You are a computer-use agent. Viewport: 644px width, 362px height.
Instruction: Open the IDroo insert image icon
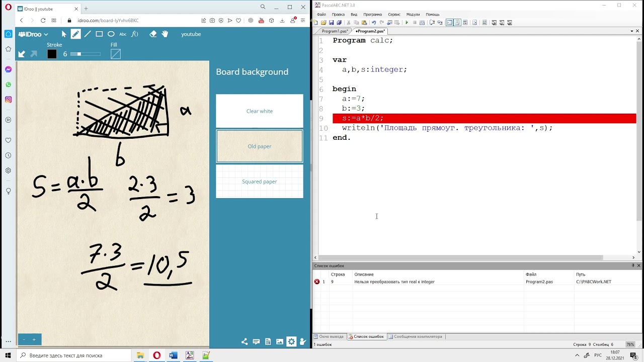[280, 342]
